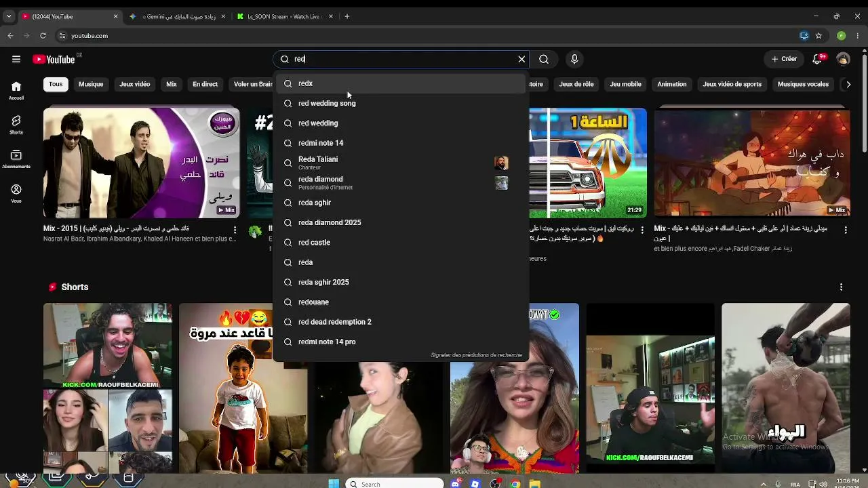Clear the search box with the X
Screen dimensions: 868x488
(521, 59)
